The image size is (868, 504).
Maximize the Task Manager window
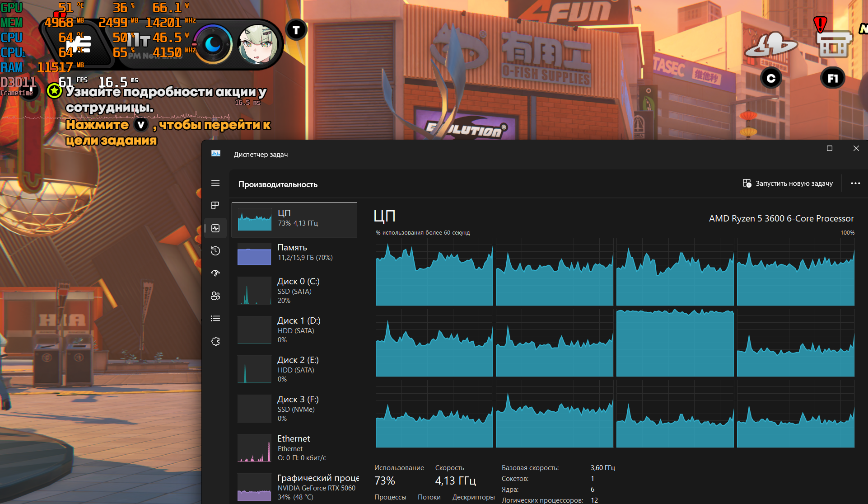tap(830, 148)
